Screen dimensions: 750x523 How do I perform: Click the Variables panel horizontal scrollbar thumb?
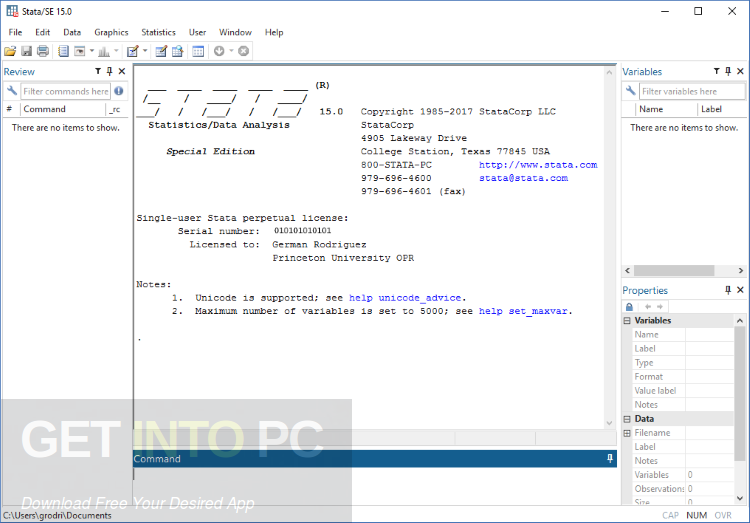674,270
